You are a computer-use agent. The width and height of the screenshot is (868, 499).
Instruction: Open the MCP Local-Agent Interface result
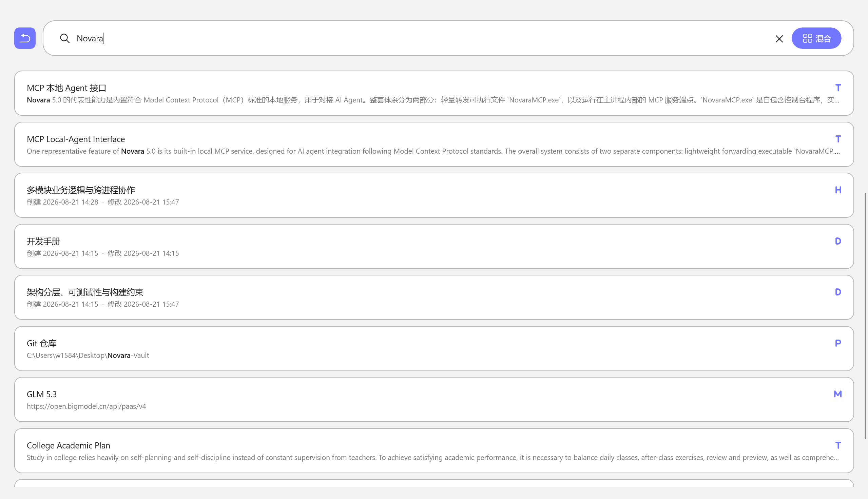(434, 144)
